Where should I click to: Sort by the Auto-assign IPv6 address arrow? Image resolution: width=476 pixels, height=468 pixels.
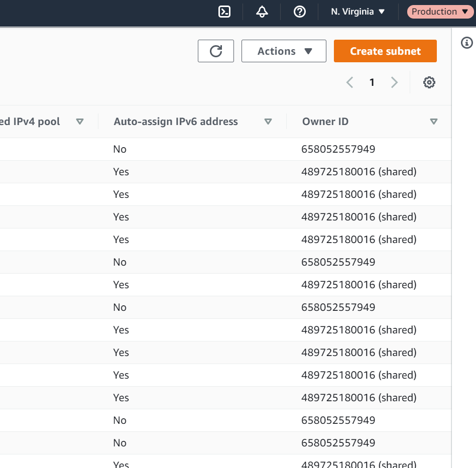(x=268, y=122)
